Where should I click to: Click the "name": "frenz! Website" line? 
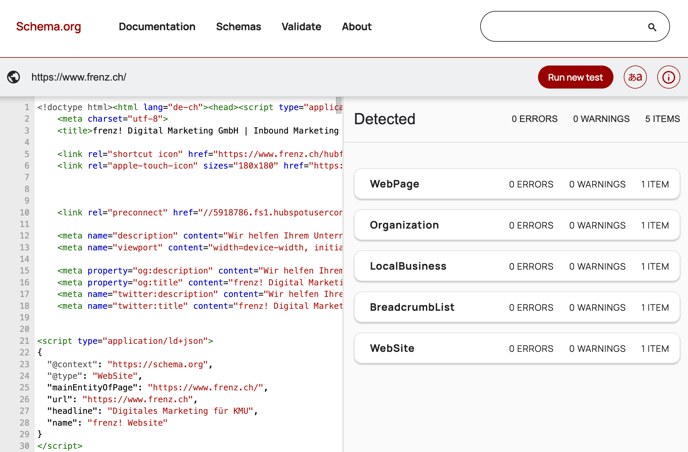coord(107,423)
